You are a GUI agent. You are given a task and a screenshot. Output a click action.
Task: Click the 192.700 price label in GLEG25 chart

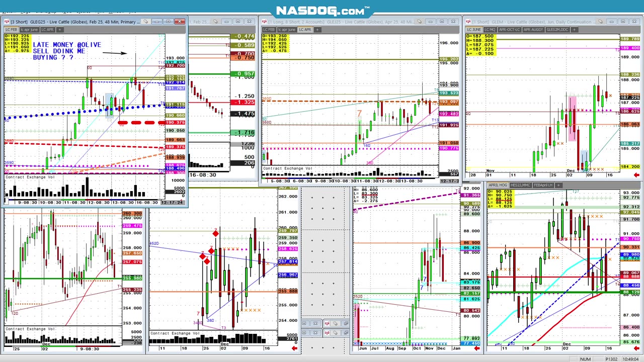tap(175, 66)
